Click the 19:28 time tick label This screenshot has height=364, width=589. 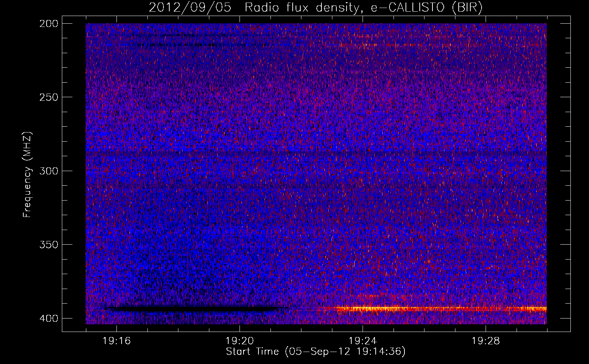[486, 341]
